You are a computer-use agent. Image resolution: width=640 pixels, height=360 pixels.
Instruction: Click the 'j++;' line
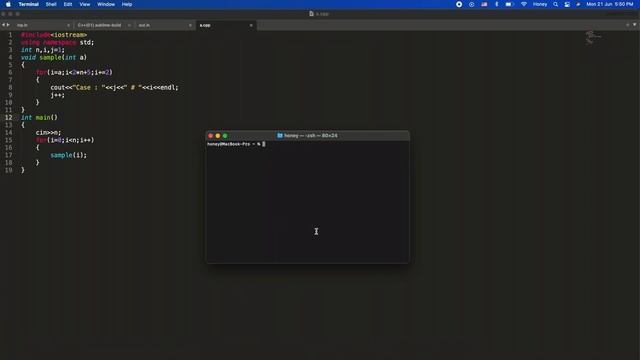pos(58,95)
